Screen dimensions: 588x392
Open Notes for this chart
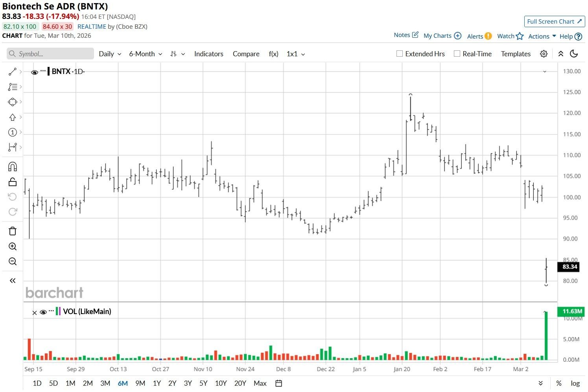[406, 35]
